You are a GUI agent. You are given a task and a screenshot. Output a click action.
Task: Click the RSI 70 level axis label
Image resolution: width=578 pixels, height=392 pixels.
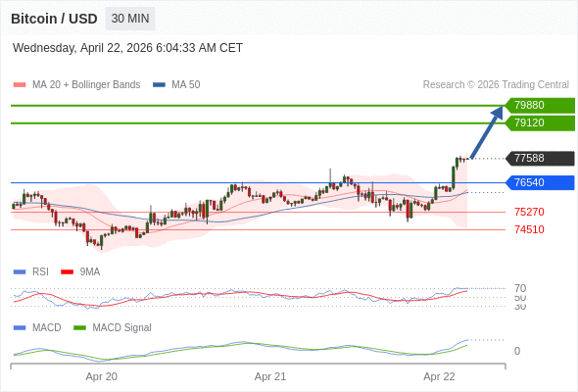pos(520,288)
